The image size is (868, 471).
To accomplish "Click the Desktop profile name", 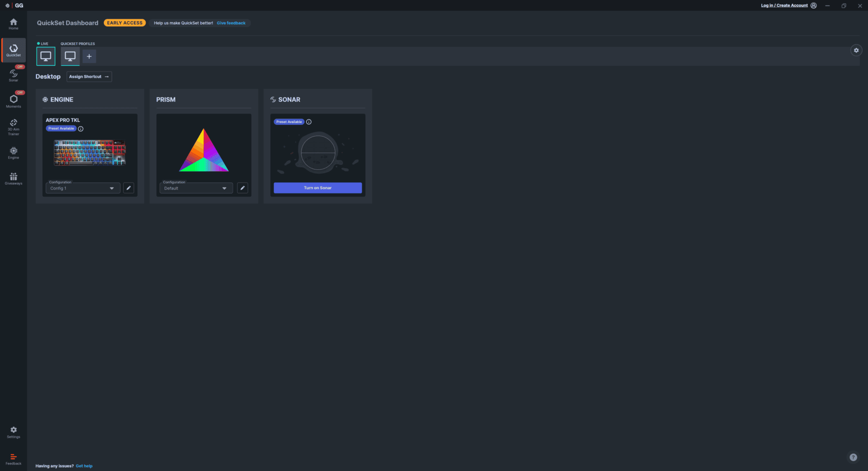I will 48,77.
